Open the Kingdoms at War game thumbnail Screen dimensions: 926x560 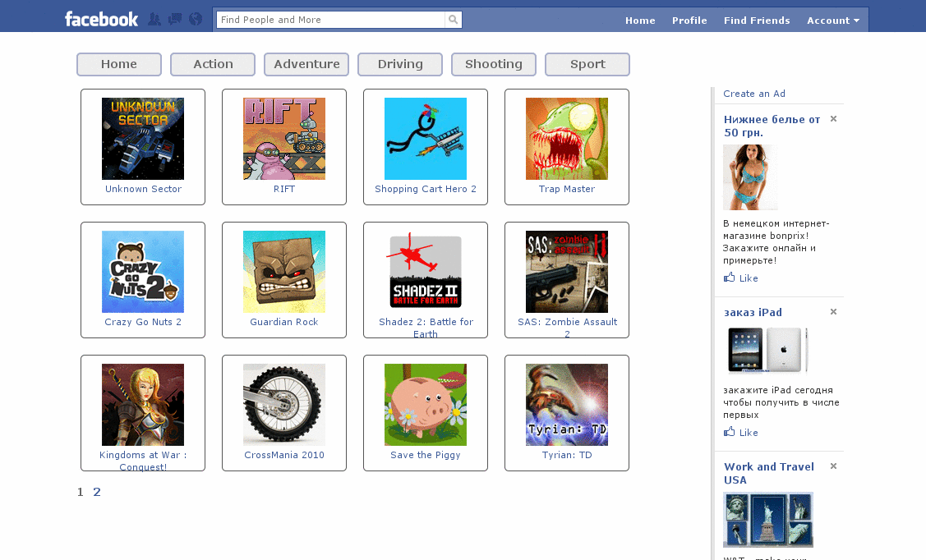(143, 405)
